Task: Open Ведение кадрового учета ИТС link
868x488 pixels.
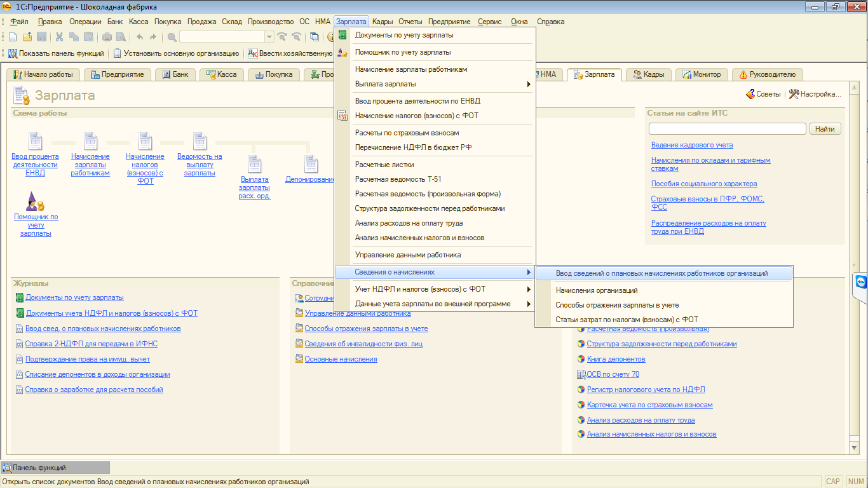Action: point(692,145)
